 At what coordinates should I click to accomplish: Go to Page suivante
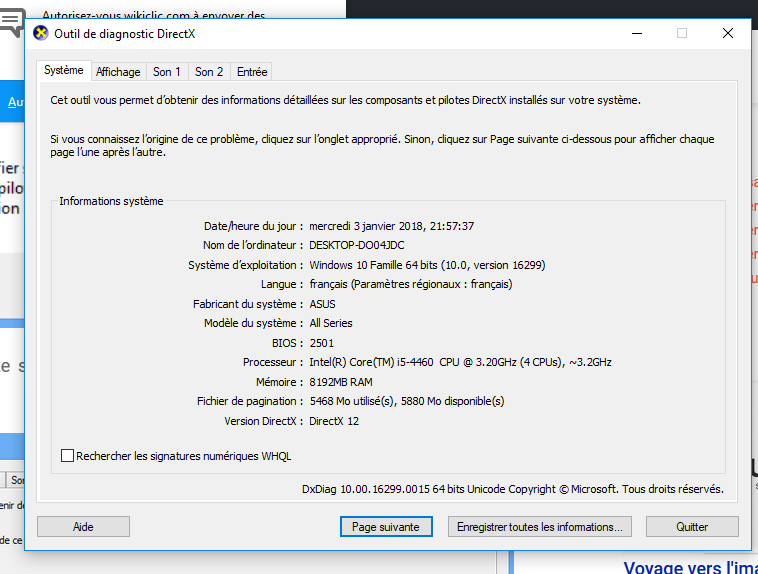386,527
